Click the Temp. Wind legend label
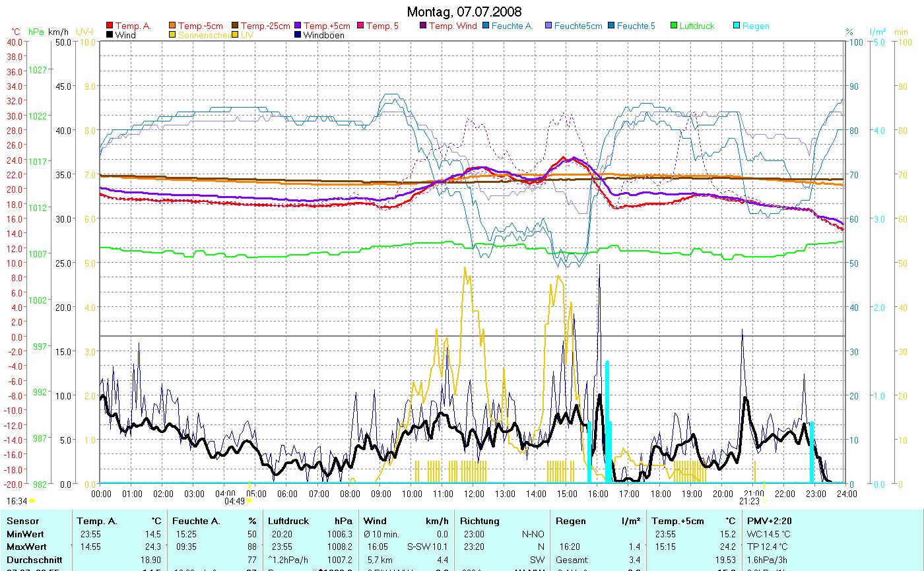 (x=453, y=26)
